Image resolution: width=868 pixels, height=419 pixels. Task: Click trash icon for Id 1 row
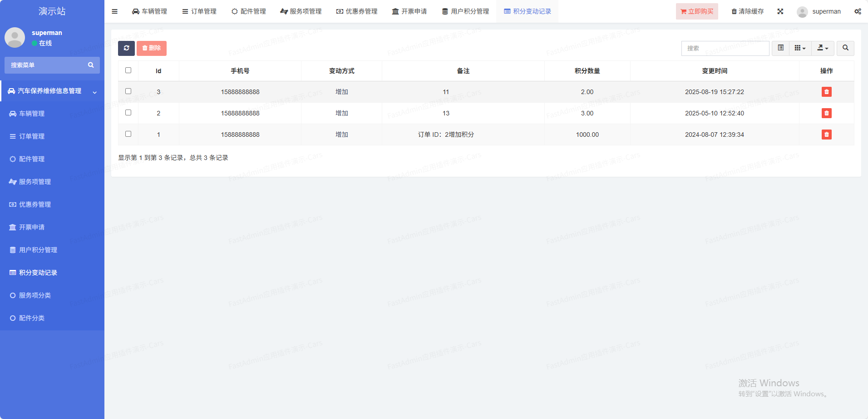point(826,135)
